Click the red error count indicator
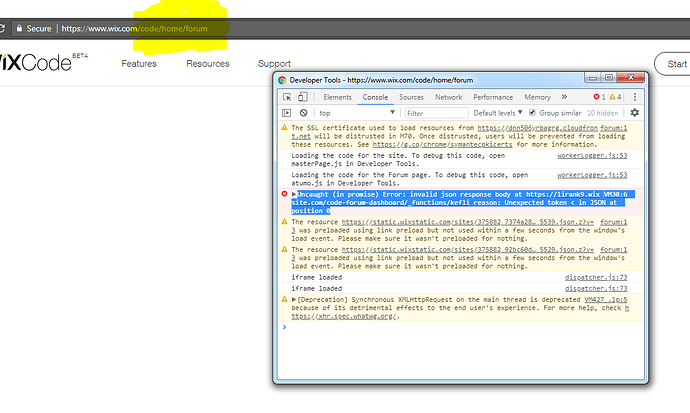This screenshot has width=690, height=413. pos(599,97)
